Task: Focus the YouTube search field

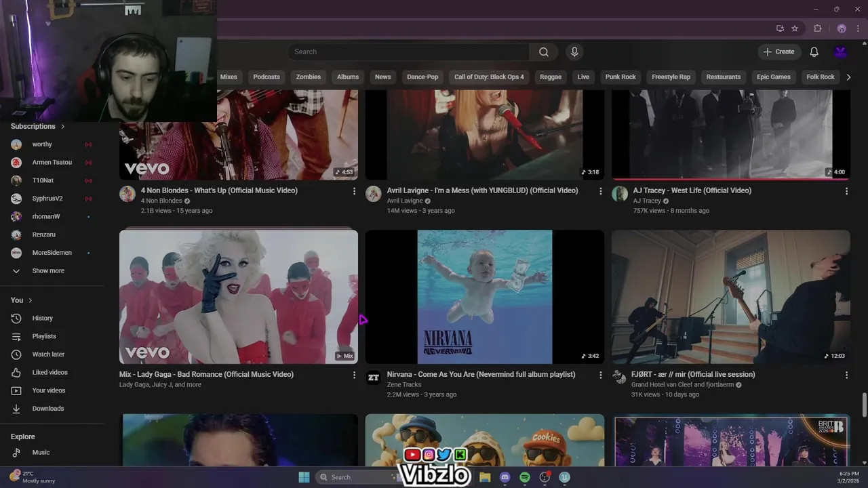Action: point(408,52)
